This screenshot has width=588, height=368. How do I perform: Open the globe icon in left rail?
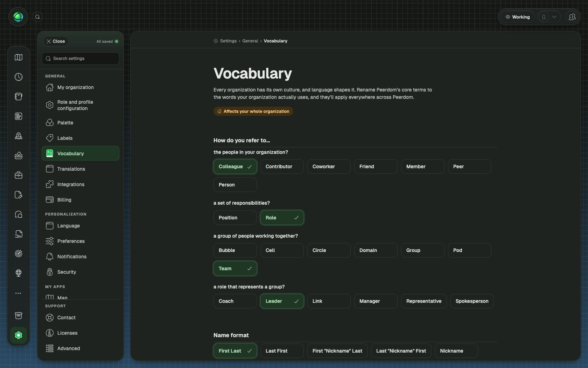(x=19, y=273)
